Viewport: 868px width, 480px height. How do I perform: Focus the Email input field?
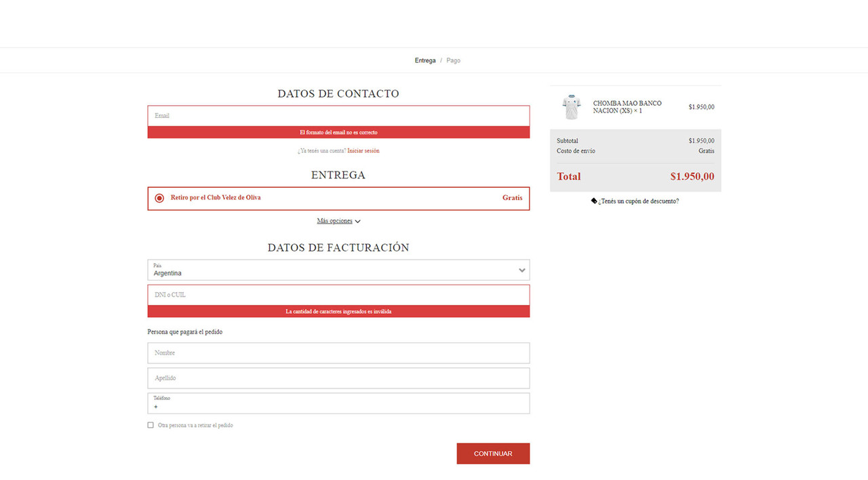tap(338, 116)
